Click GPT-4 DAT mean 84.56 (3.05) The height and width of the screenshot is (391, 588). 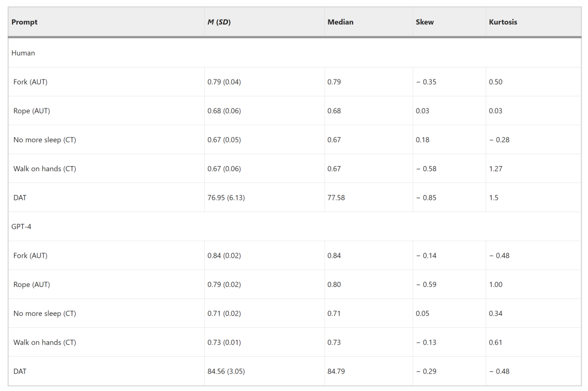point(226,371)
